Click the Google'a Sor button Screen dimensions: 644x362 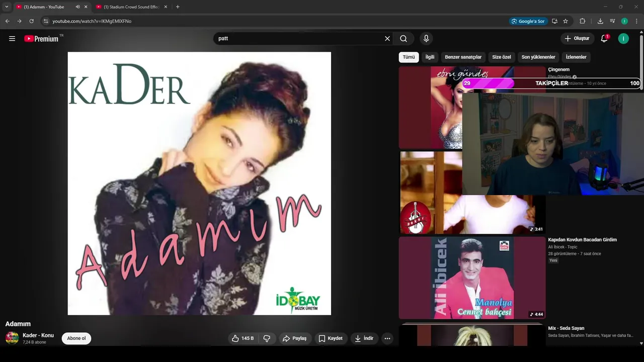pyautogui.click(x=528, y=21)
